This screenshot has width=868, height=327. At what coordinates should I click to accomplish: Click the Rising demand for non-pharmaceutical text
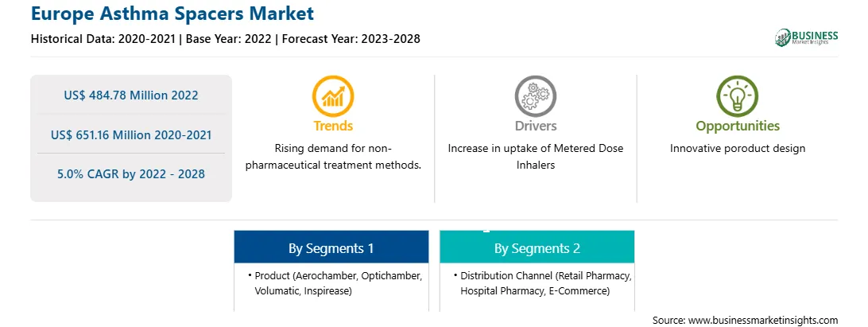tap(333, 157)
